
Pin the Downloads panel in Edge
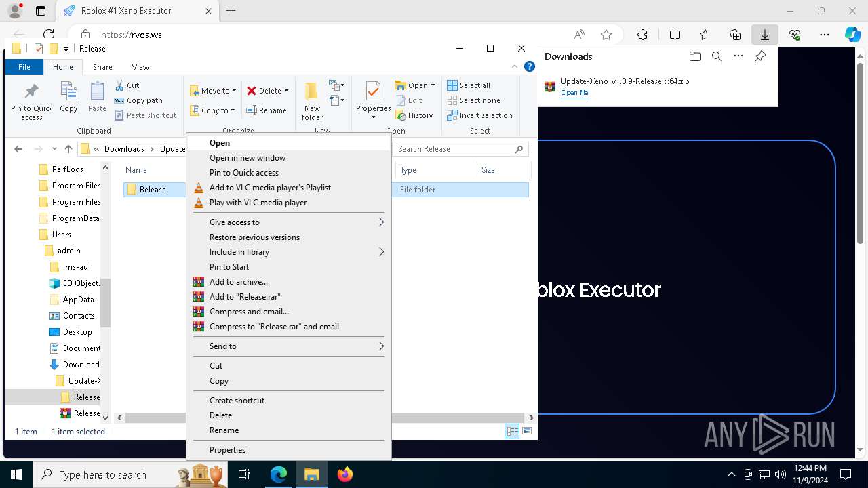tap(760, 56)
